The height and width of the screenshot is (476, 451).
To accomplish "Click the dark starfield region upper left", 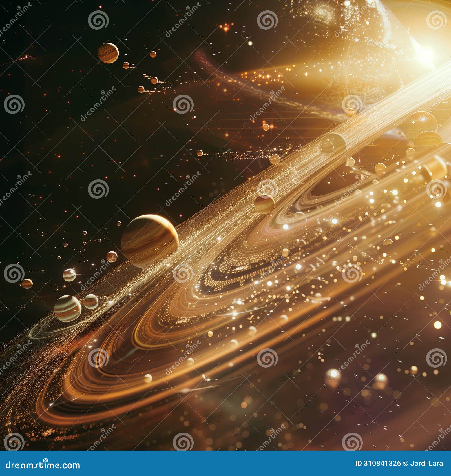I will 56,113.
